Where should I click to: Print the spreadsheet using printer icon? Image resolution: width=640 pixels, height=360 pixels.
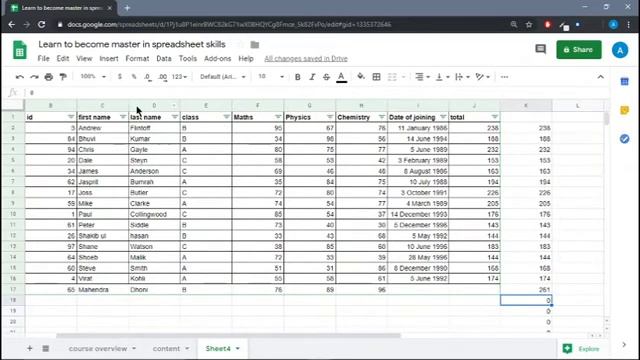click(49, 77)
